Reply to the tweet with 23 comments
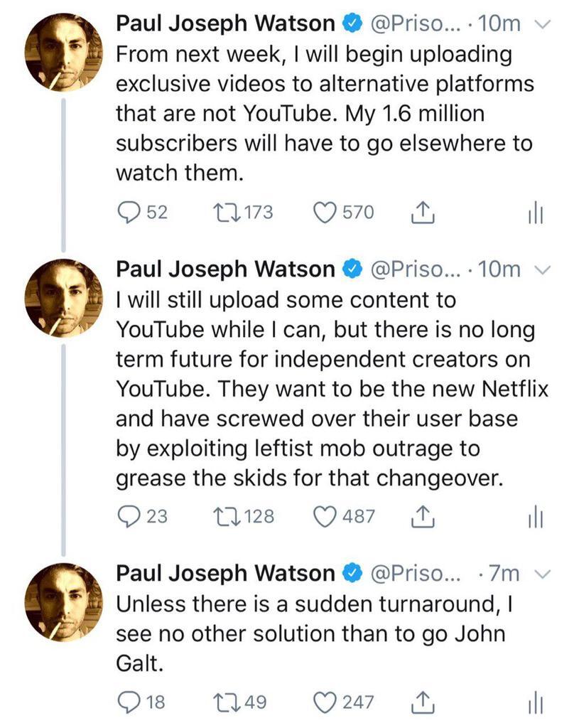The width and height of the screenshot is (574, 728). coord(131,516)
